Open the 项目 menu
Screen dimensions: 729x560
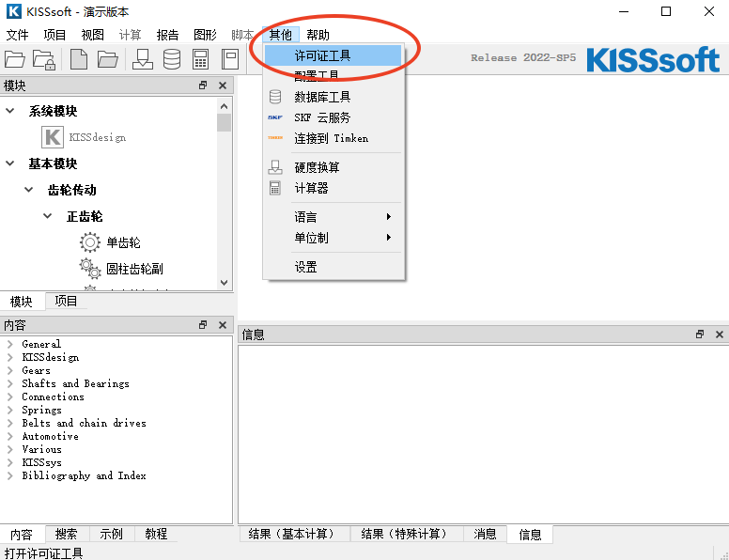54,35
